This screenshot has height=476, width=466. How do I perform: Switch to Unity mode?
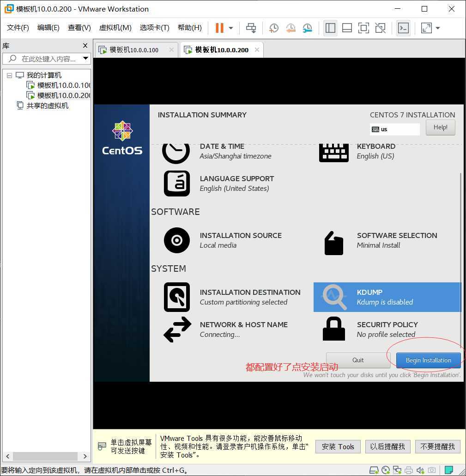pos(380,28)
